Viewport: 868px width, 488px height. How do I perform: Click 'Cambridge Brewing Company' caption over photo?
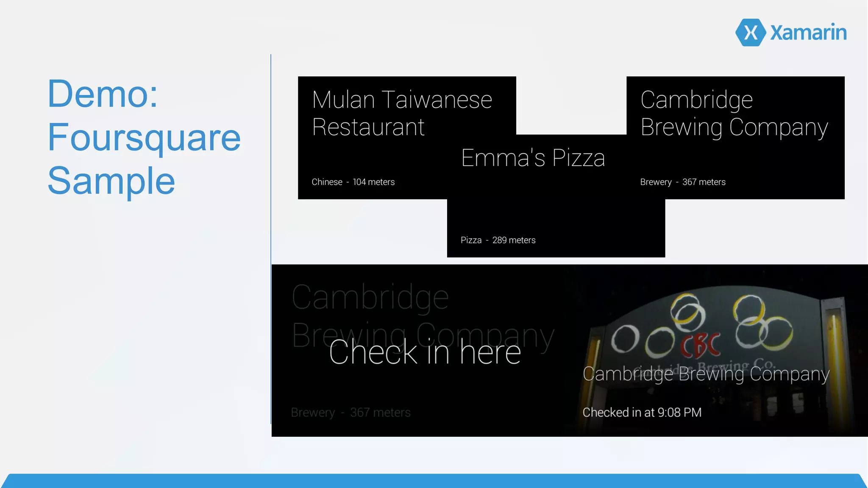pos(706,374)
